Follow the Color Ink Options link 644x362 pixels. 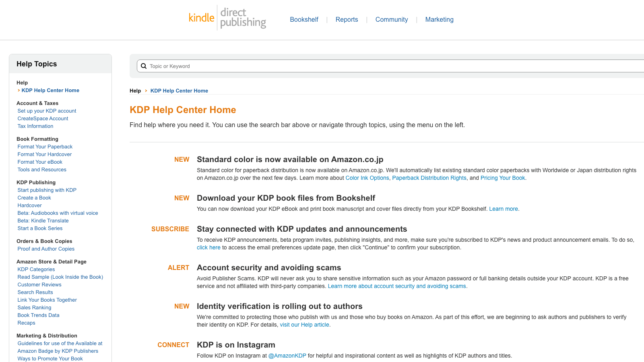pyautogui.click(x=367, y=178)
